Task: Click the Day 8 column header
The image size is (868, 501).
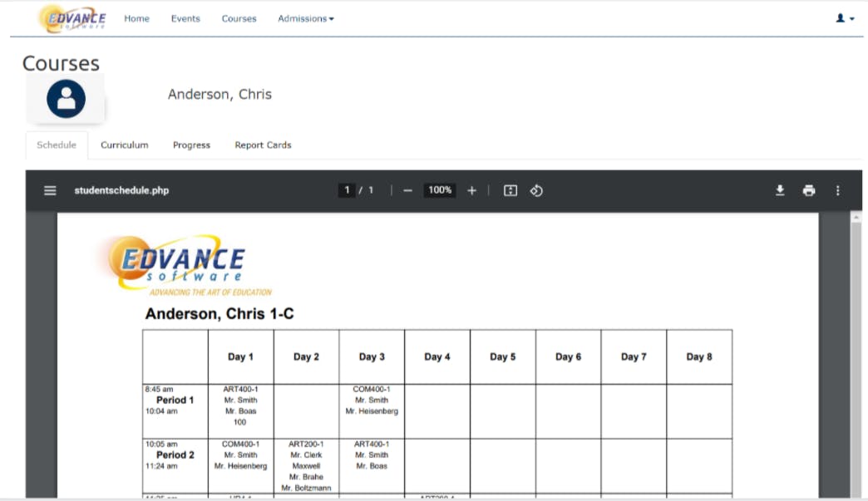Action: [x=699, y=356]
